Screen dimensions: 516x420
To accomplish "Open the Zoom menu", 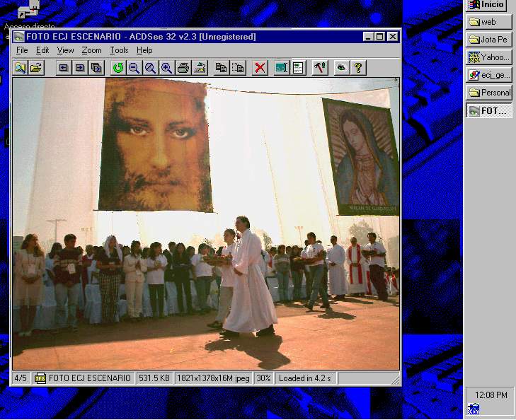I will pos(91,50).
